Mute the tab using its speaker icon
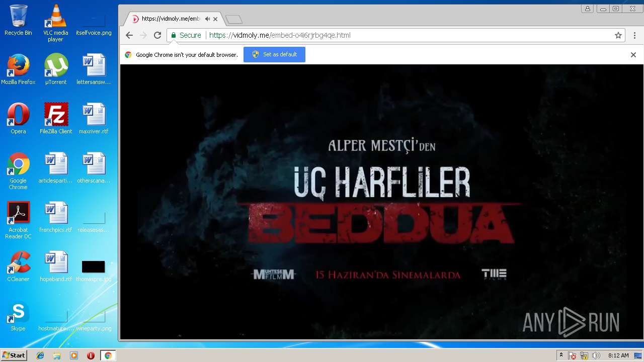The height and width of the screenshot is (362, 644). point(207,19)
